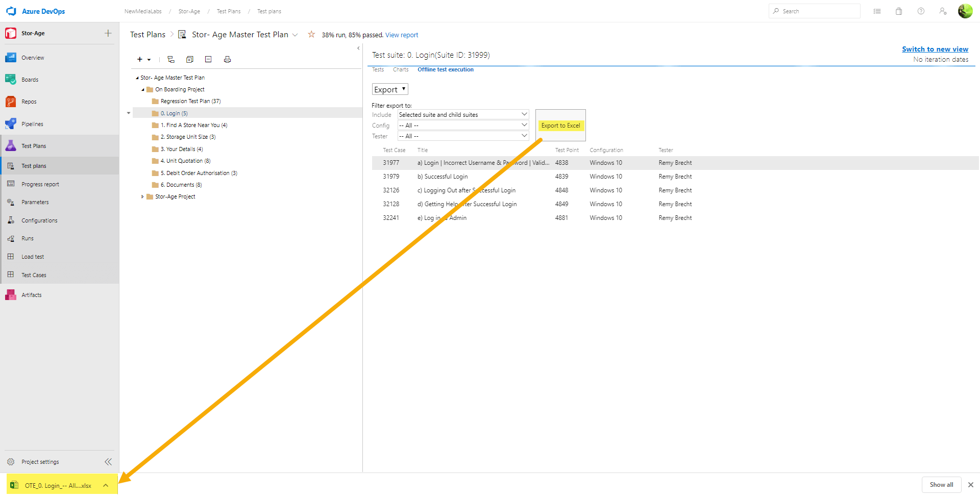Open the new suite dropdown arrow
Viewport: 980px width, 497px height.
[149, 60]
